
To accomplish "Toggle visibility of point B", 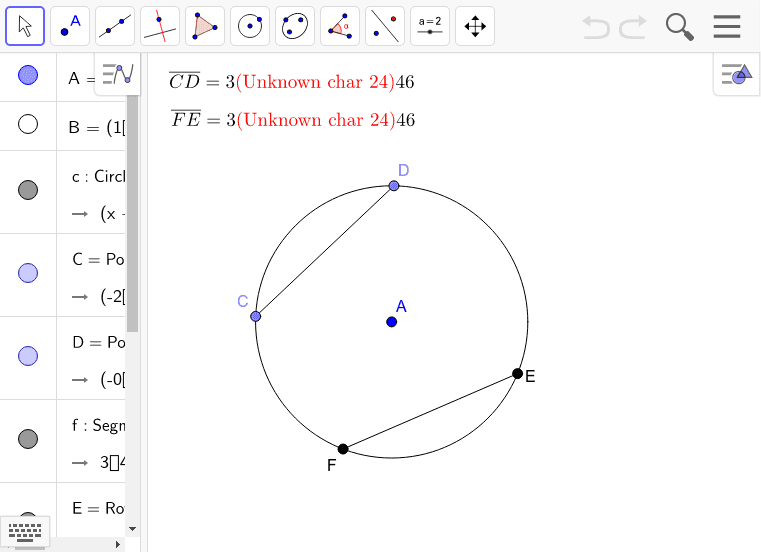I will (x=28, y=124).
